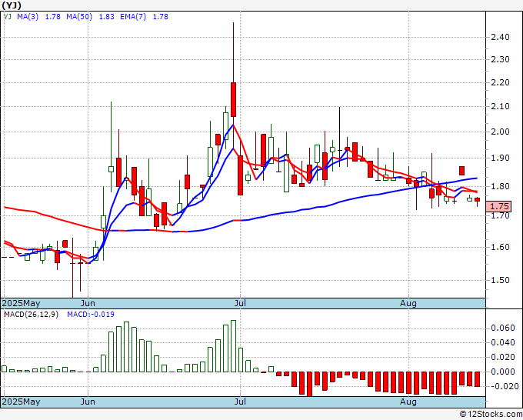Click the 2.20 price axis label
Screen dimensions: 523x420
coord(501,83)
